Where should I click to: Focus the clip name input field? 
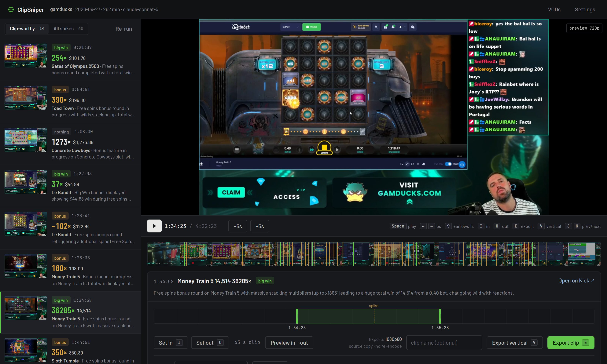coord(444,343)
